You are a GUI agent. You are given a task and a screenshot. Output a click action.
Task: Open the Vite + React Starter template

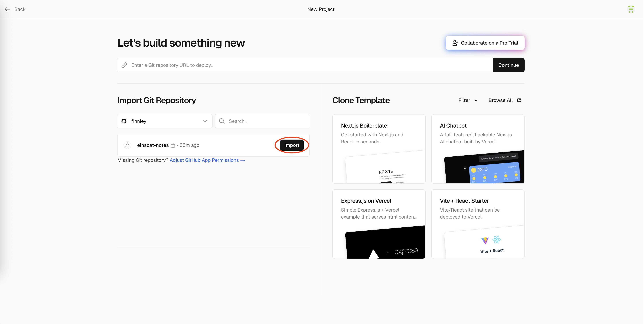478,224
